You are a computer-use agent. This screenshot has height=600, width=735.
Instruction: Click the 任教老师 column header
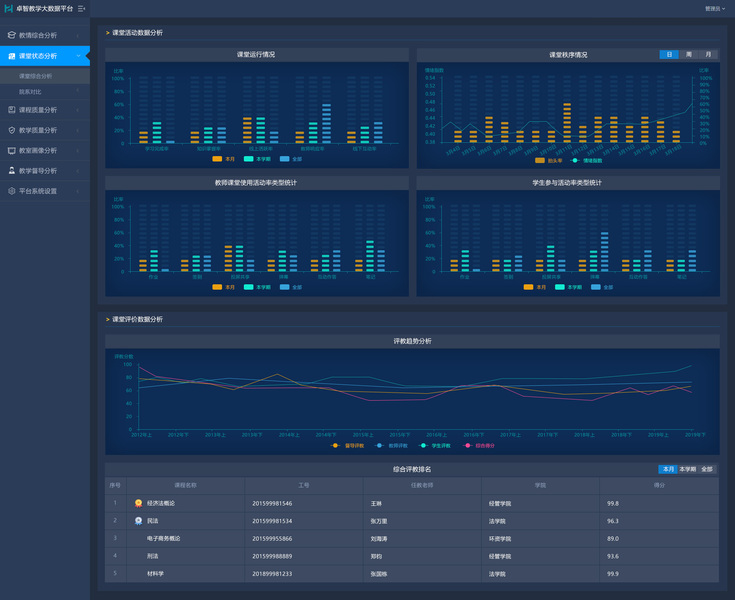tap(422, 485)
